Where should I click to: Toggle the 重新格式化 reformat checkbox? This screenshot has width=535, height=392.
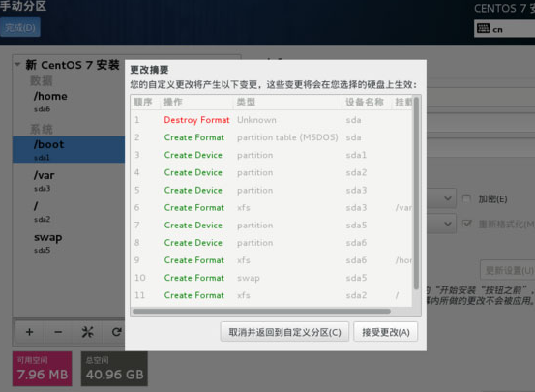[x=466, y=224]
